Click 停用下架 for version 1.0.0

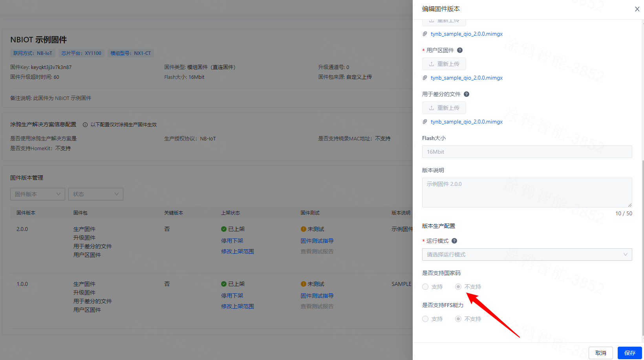click(232, 296)
